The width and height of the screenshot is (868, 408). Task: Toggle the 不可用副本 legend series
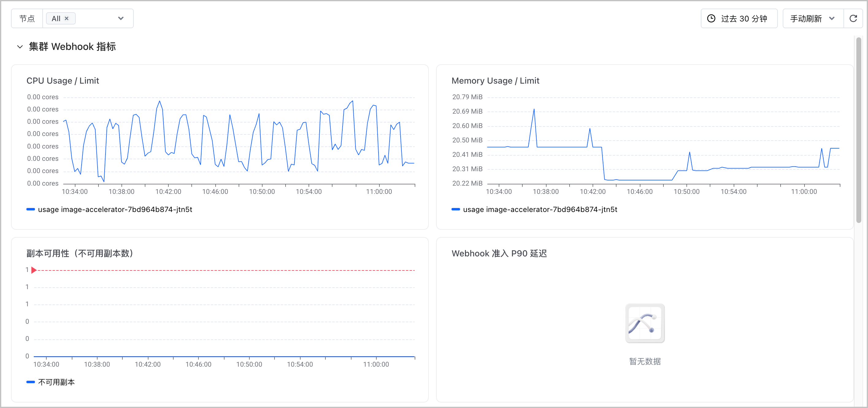pos(51,382)
